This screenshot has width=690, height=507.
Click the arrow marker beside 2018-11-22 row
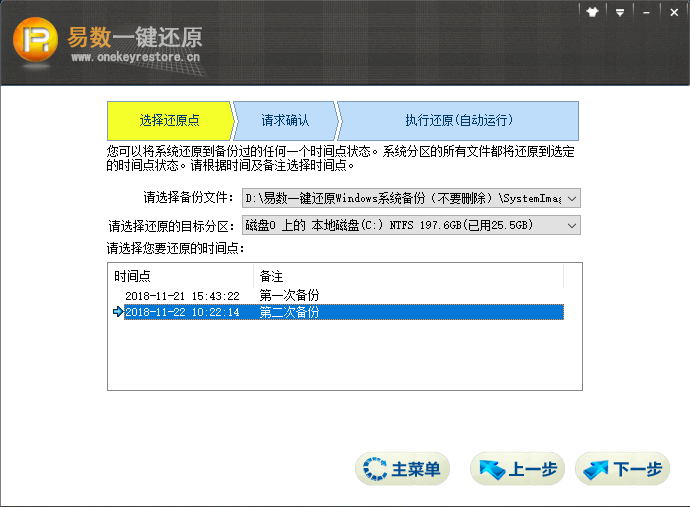tap(118, 312)
